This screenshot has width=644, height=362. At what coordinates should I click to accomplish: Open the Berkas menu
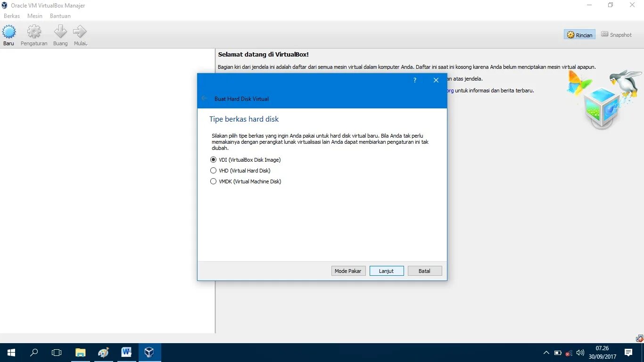(x=12, y=16)
